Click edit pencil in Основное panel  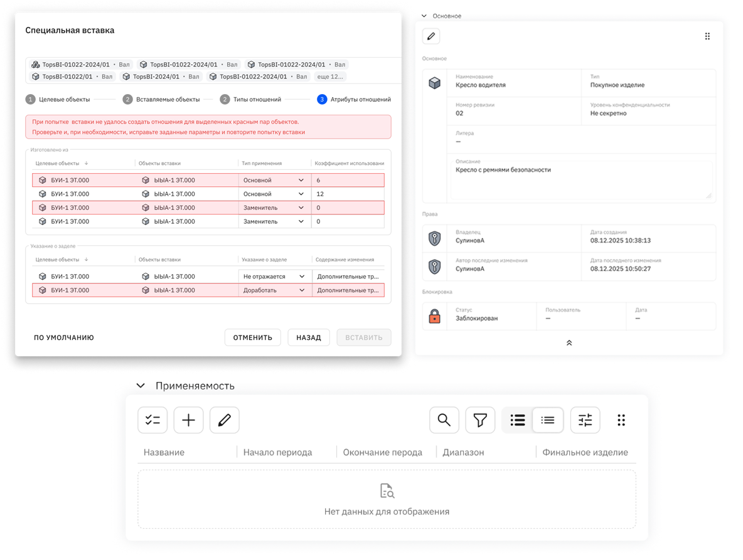click(x=431, y=36)
